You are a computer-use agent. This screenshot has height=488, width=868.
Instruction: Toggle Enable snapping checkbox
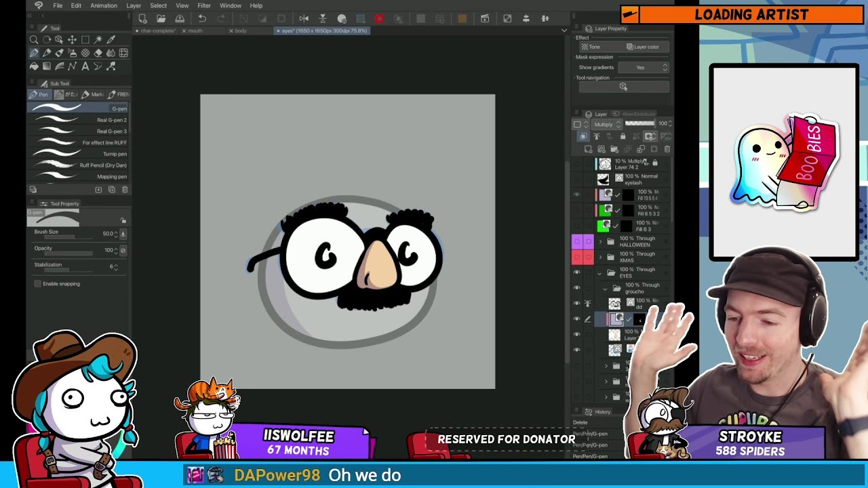(x=38, y=283)
